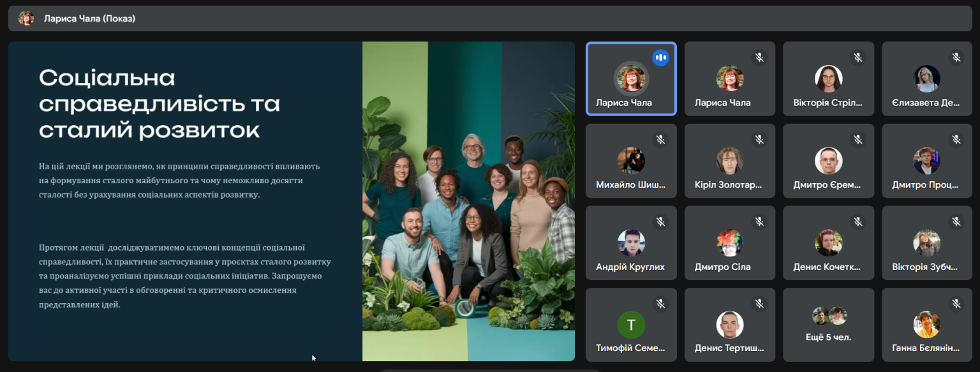This screenshot has height=372, width=980.
Task: Click the muted mic icon on Ганна Бєлянін... tile
Action: 956,304
